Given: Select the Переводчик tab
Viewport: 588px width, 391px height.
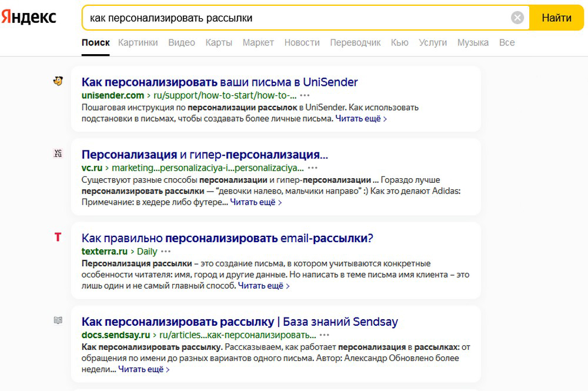Looking at the screenshot, I should click(355, 43).
